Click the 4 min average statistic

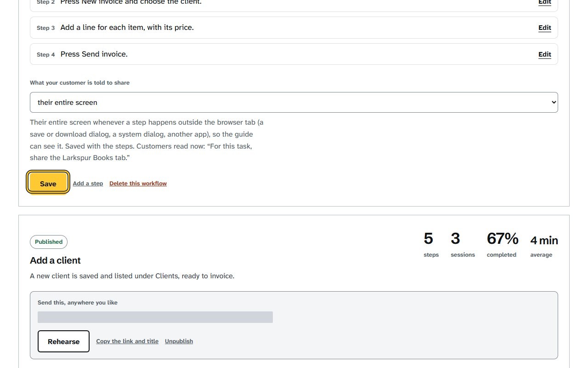coord(544,246)
